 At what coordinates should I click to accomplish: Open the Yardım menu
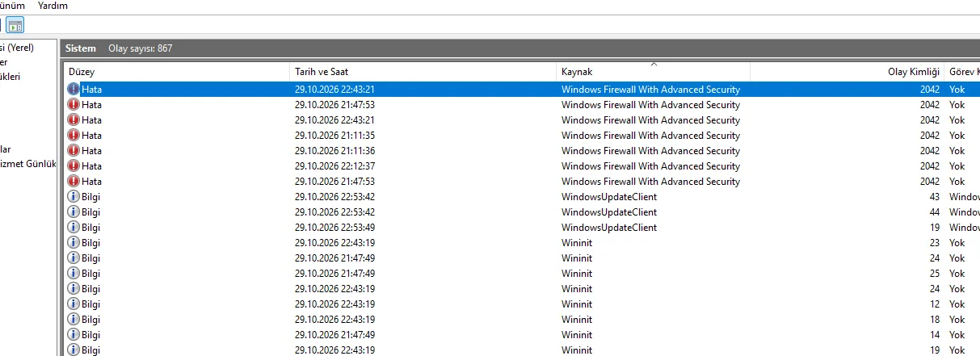[x=53, y=6]
